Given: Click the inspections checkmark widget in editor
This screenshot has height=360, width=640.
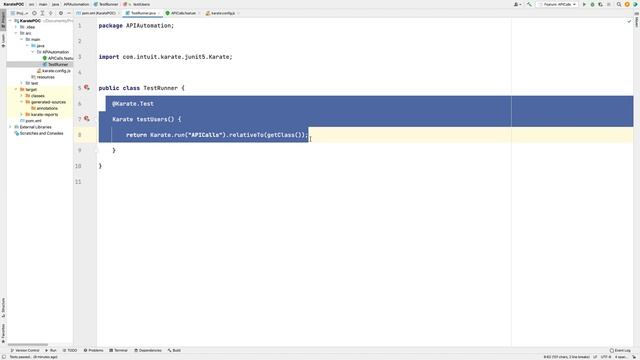Looking at the screenshot, I should coord(629,22).
